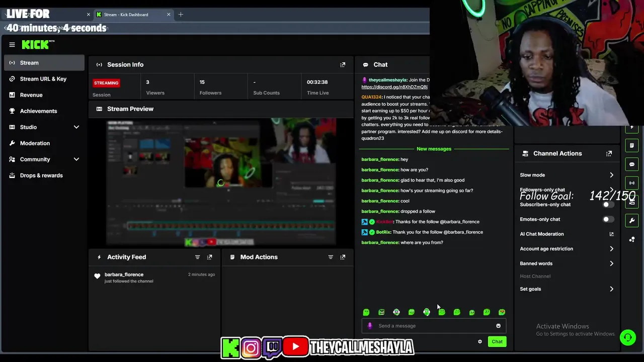Pop out the Session Info panel
Screen dimensions: 644x362
pos(343,64)
